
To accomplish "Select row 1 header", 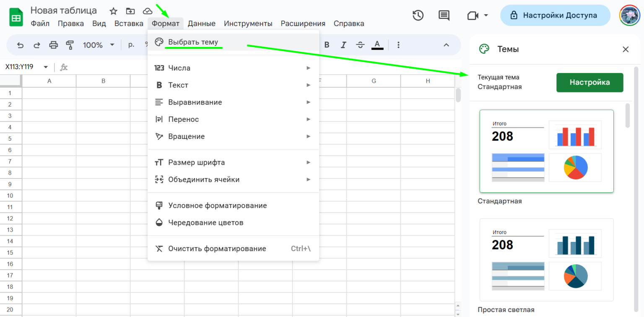I will point(11,93).
